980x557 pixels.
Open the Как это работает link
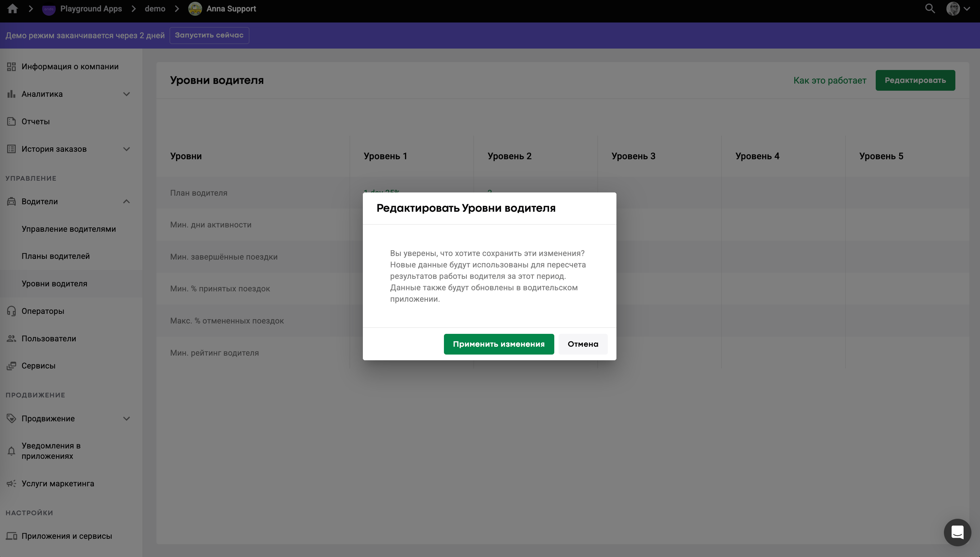[830, 80]
